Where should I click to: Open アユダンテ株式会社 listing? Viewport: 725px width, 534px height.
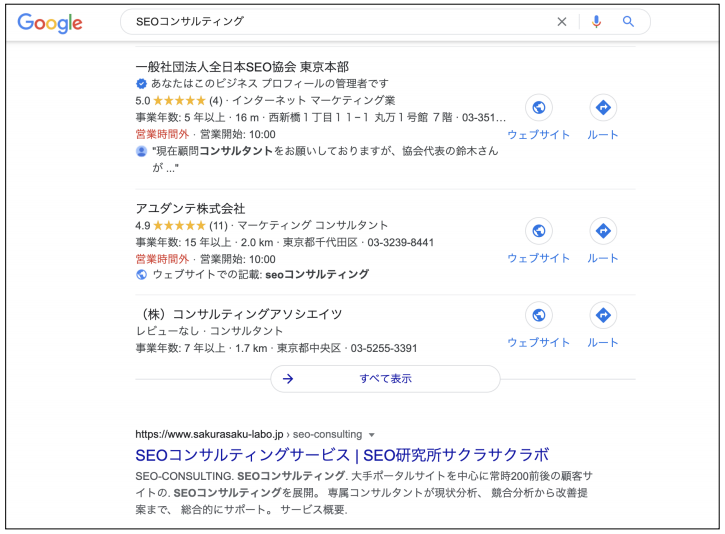click(x=190, y=209)
